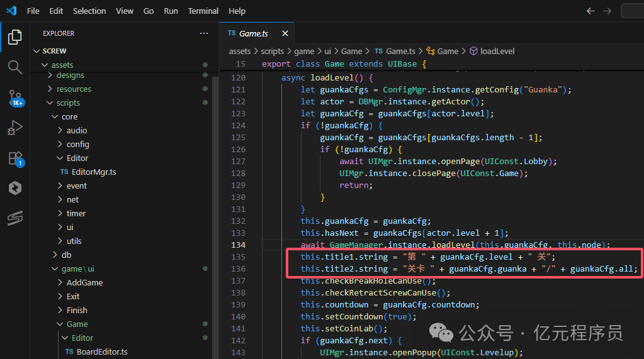
Task: Click the ui breadcrumb segment
Action: click(328, 52)
